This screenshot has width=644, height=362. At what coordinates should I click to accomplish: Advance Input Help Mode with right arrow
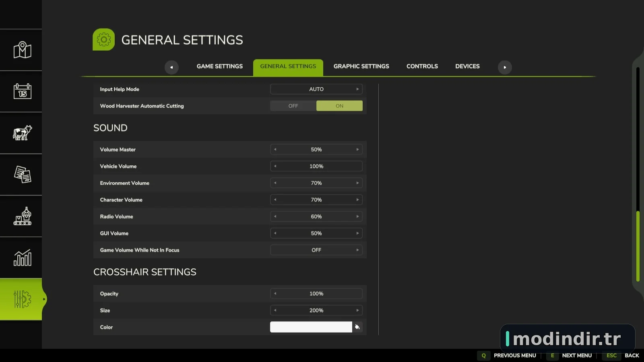coord(357,89)
